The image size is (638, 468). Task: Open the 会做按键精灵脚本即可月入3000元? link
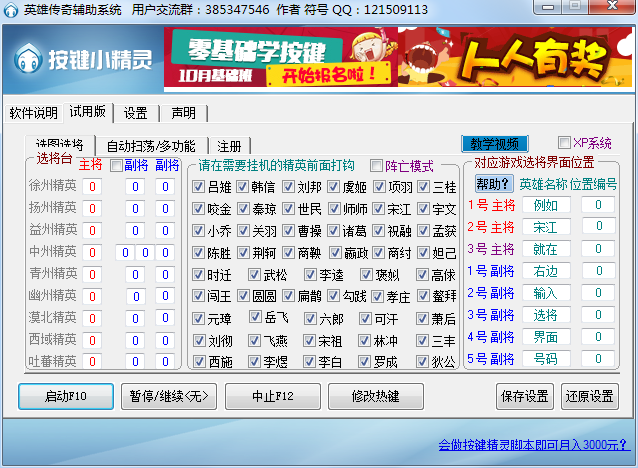point(533,445)
